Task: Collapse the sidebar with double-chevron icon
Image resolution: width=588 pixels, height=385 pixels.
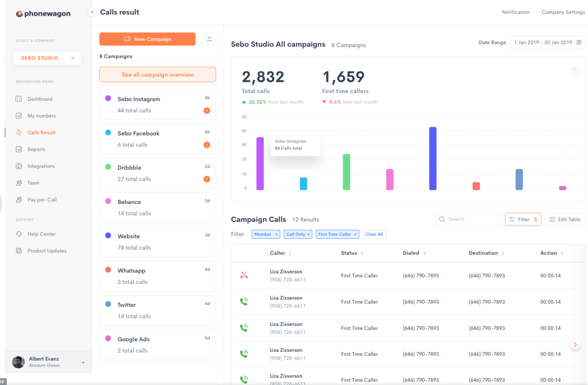Action: [x=92, y=12]
